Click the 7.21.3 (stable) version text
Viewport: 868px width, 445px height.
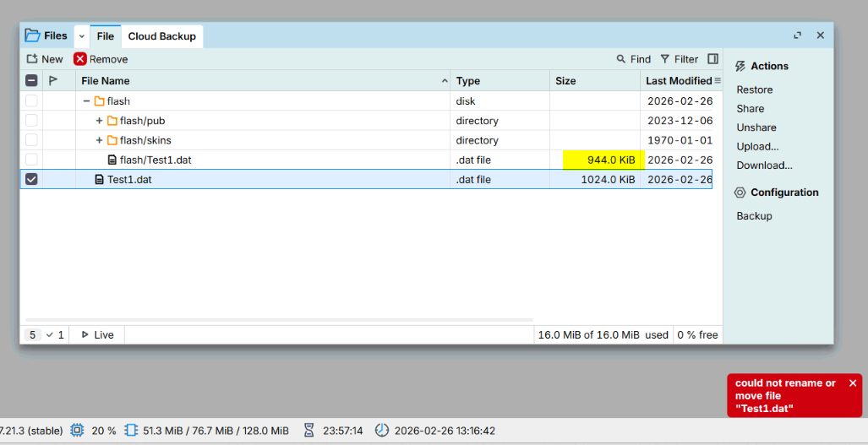click(x=31, y=431)
